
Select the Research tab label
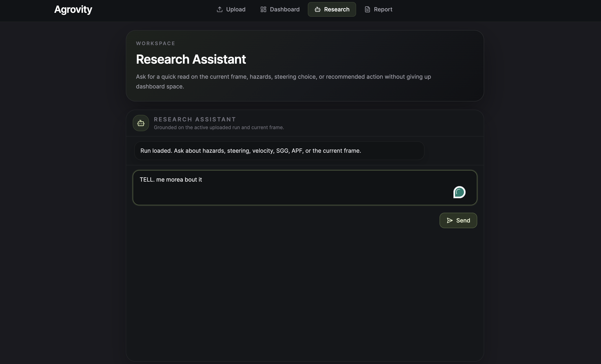tap(337, 9)
